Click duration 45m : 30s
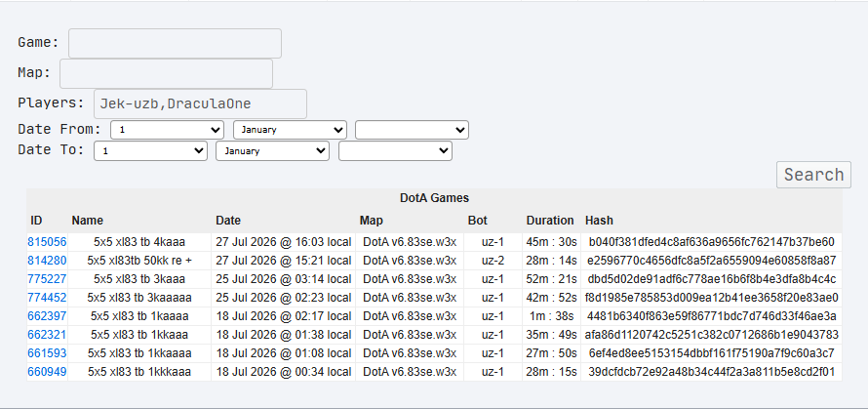The height and width of the screenshot is (409, 868). tap(551, 242)
